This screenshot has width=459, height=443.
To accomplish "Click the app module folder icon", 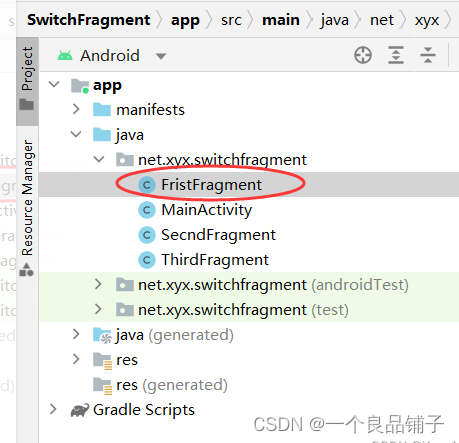I will click(x=80, y=86).
